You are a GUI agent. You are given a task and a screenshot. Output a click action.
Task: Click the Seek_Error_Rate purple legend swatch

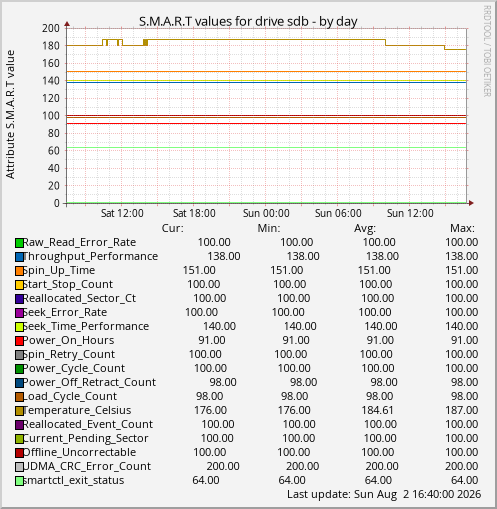[x=19, y=313]
